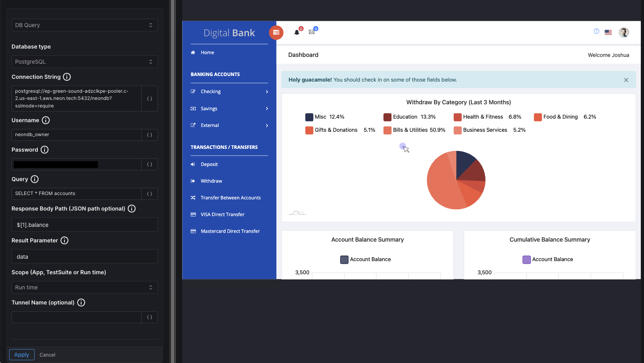Viewport: 644px width, 363px height.
Task: Open the messages envelope icon
Action: [312, 32]
